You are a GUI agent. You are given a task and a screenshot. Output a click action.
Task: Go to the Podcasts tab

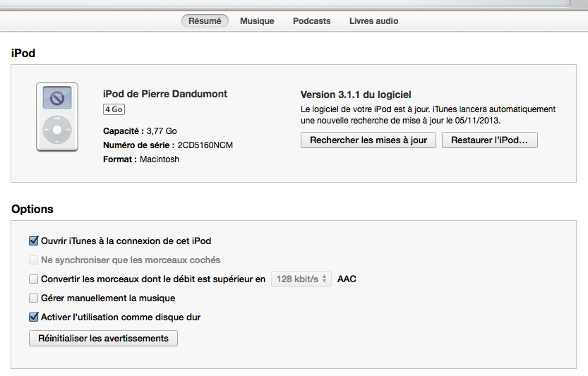click(x=311, y=21)
